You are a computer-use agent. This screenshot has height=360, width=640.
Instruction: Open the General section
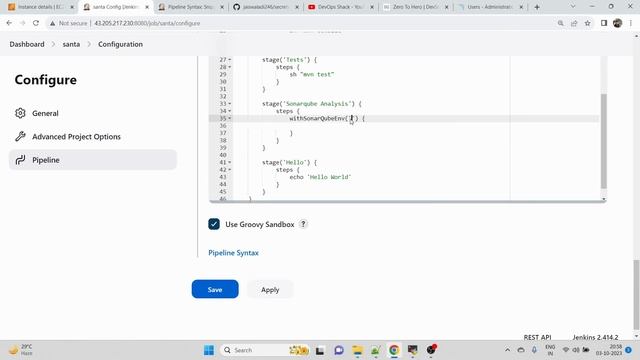point(45,113)
